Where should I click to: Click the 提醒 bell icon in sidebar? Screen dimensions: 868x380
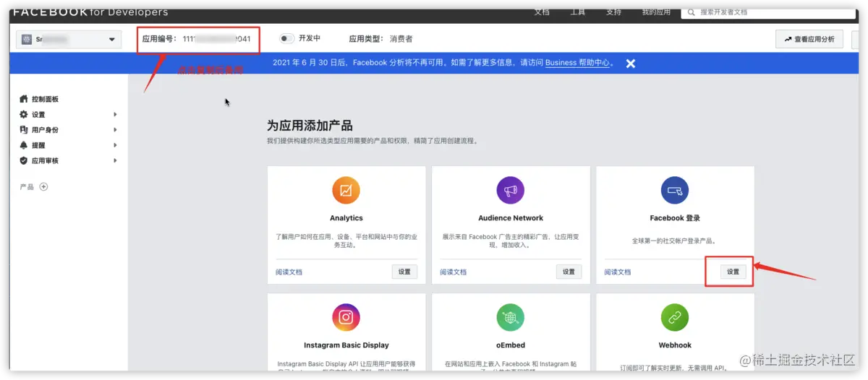point(24,145)
